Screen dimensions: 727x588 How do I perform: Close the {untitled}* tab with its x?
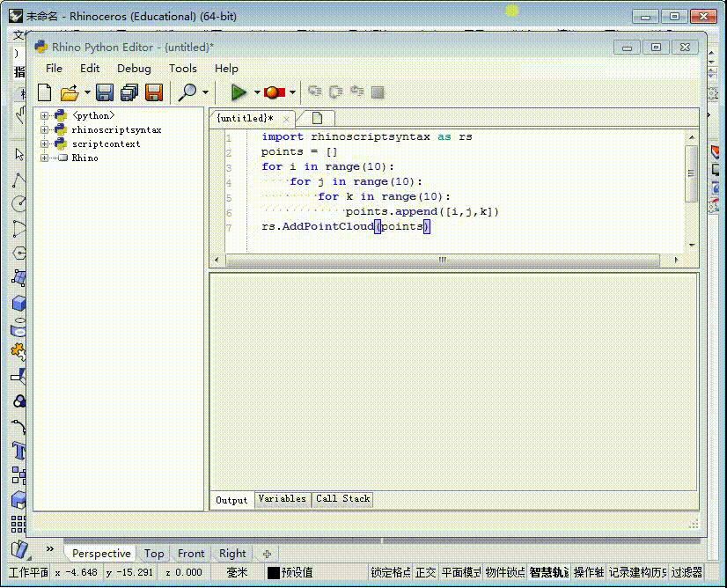pos(287,119)
